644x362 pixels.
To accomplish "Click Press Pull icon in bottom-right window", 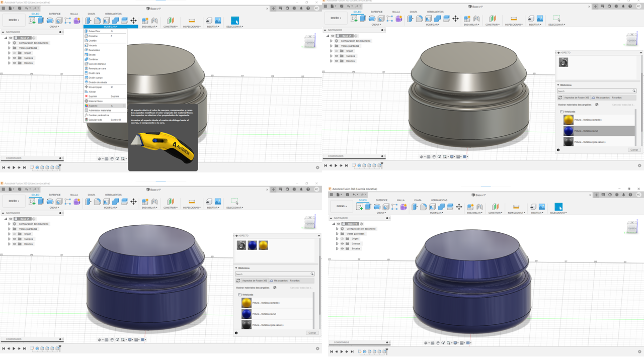I will 415,207.
